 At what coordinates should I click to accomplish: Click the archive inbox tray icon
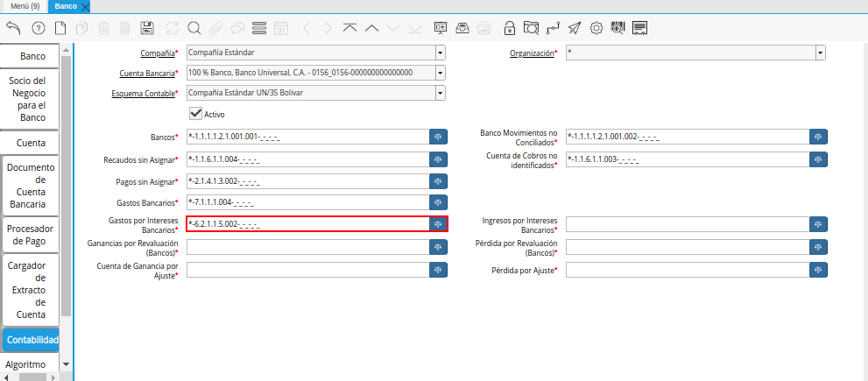462,28
